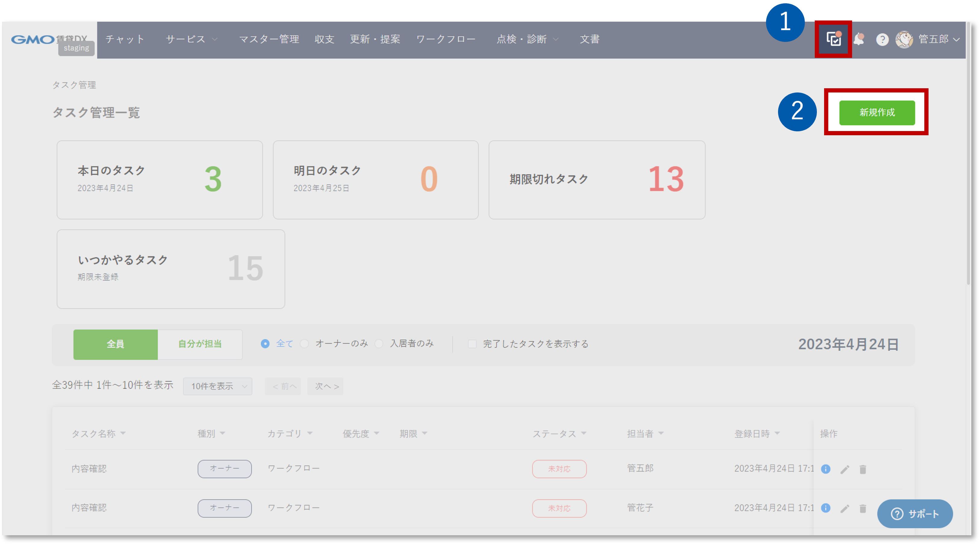The height and width of the screenshot is (544, 980).
Task: Open the task management icon in header
Action: pyautogui.click(x=833, y=39)
